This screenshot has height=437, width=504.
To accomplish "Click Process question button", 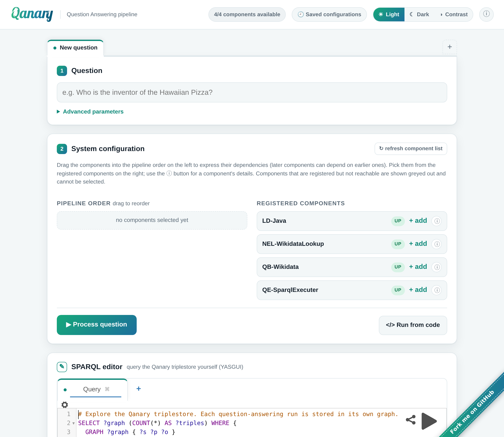I will point(97,325).
